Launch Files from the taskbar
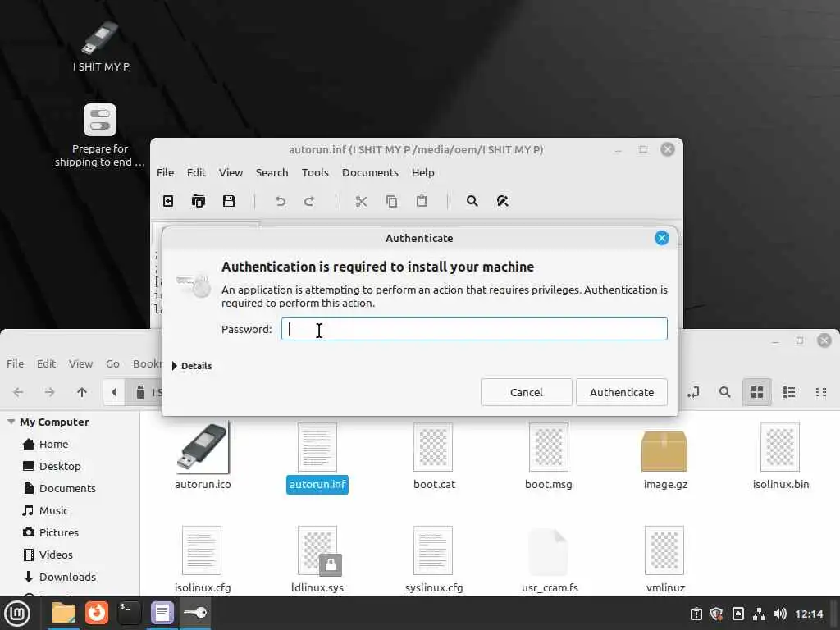This screenshot has height=630, width=840. click(x=64, y=613)
